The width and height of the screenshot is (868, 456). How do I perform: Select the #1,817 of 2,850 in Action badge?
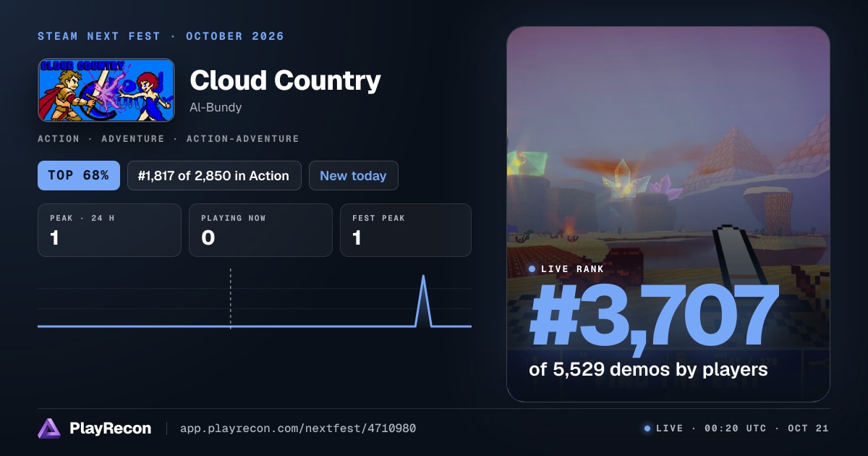click(x=214, y=175)
